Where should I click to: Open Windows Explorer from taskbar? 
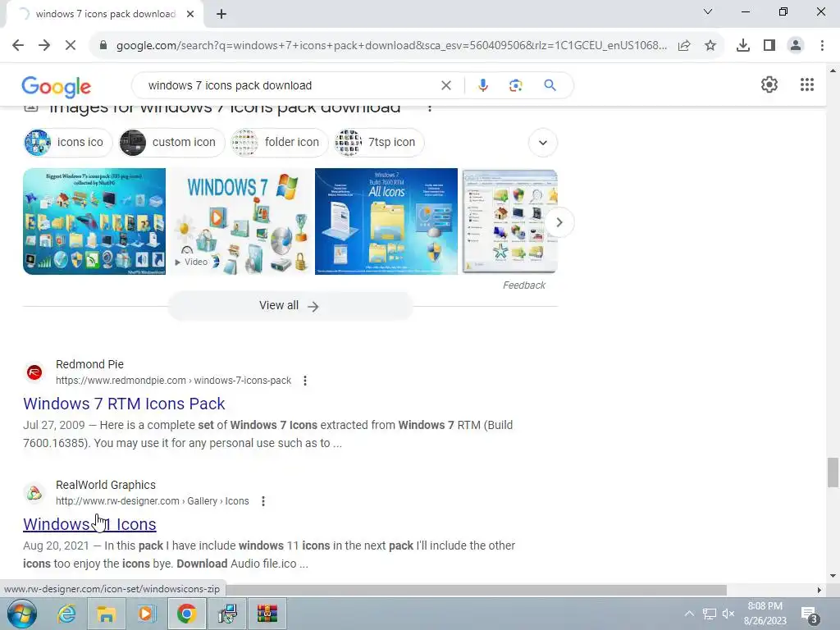106,614
